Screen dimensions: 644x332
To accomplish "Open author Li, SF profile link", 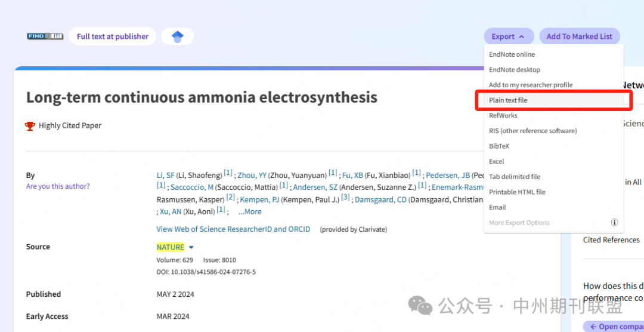I will pyautogui.click(x=166, y=176).
